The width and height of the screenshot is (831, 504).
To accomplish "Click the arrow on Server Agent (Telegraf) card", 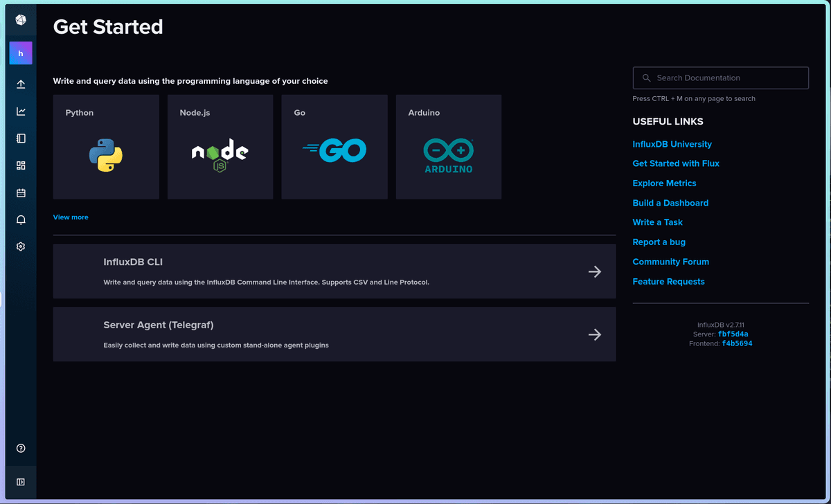I will point(594,334).
